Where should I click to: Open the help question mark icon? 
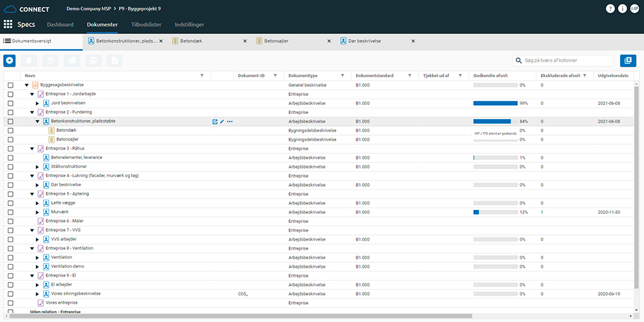(x=610, y=8)
